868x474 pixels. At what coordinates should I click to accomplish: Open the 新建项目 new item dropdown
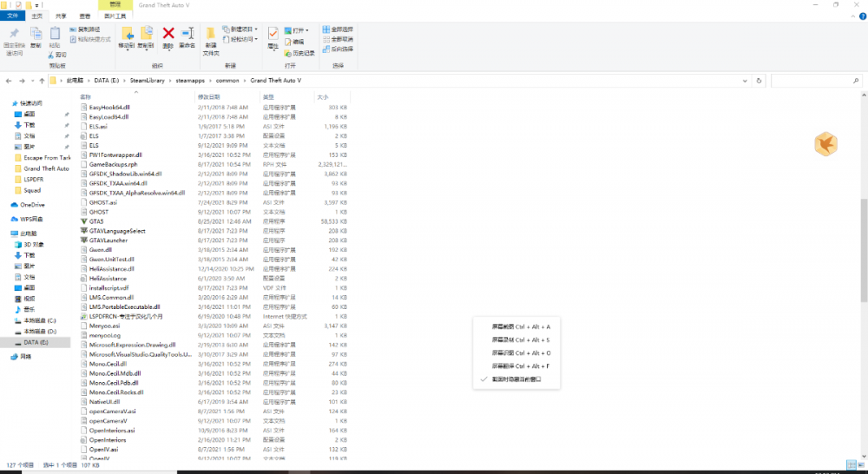[240, 30]
